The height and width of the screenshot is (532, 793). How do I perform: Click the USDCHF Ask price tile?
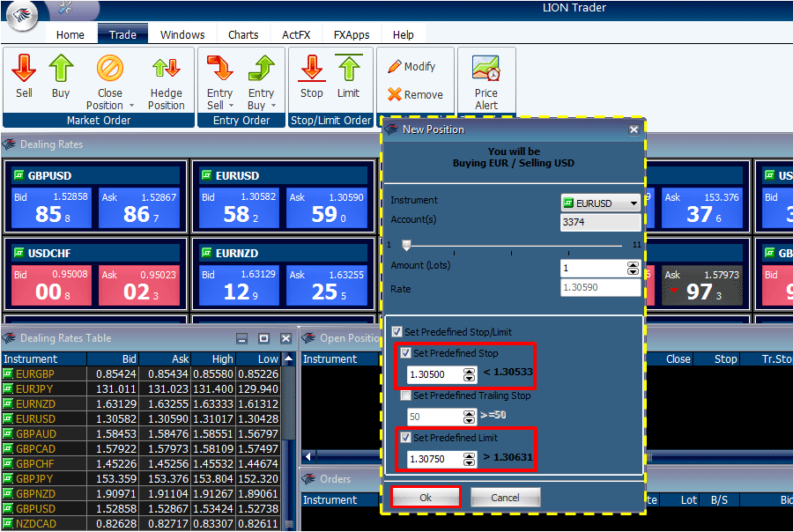[x=139, y=285]
